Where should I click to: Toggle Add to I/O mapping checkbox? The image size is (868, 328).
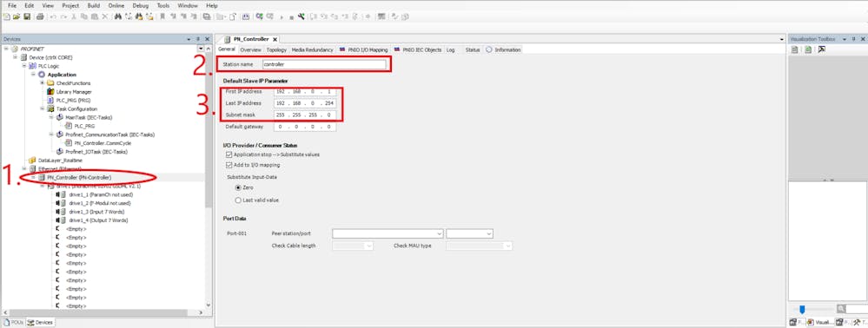(x=229, y=165)
